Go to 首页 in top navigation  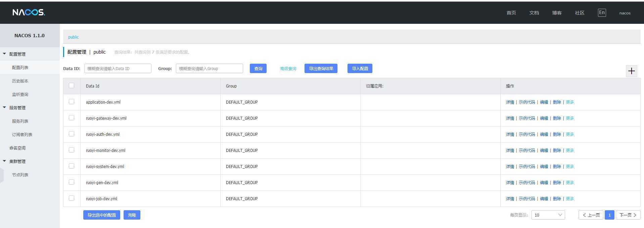click(x=511, y=13)
